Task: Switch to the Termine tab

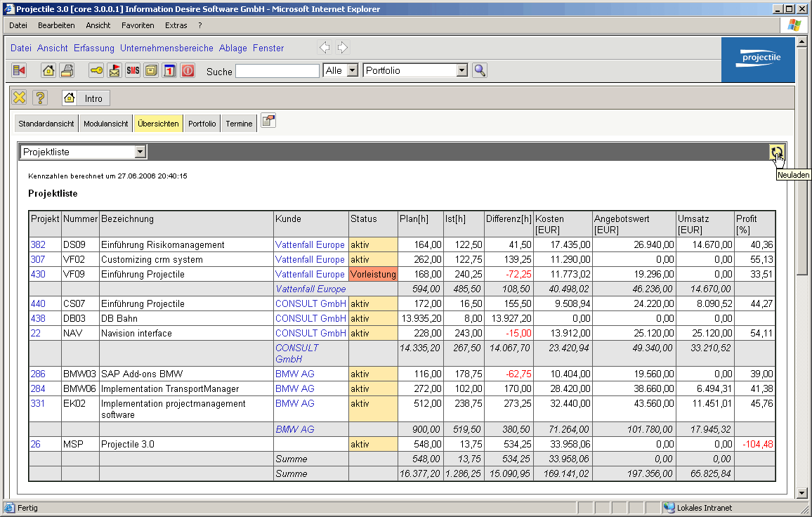Action: (239, 124)
